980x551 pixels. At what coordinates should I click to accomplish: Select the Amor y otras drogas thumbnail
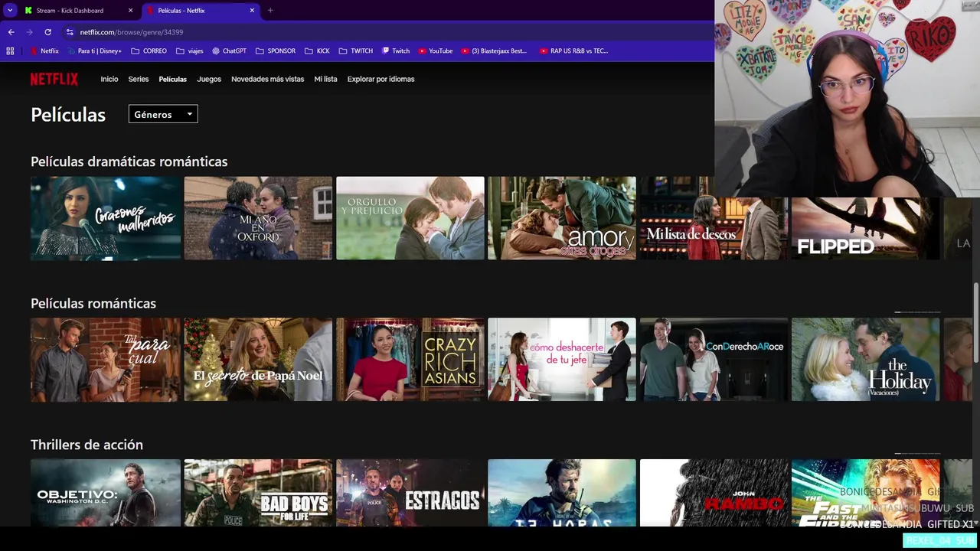[x=562, y=218]
